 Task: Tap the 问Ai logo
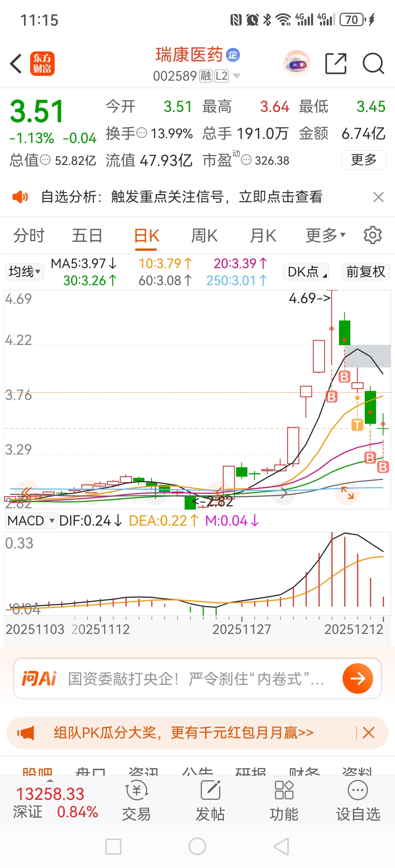(x=39, y=678)
